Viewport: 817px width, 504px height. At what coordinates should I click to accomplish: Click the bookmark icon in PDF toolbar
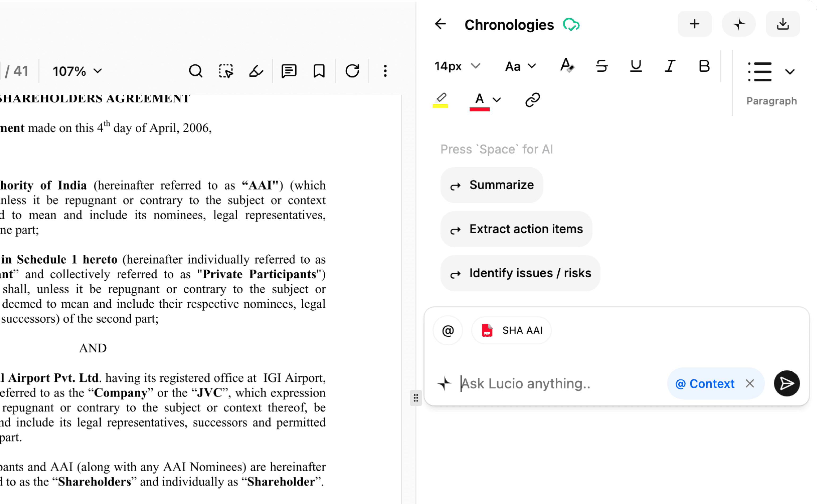tap(319, 71)
